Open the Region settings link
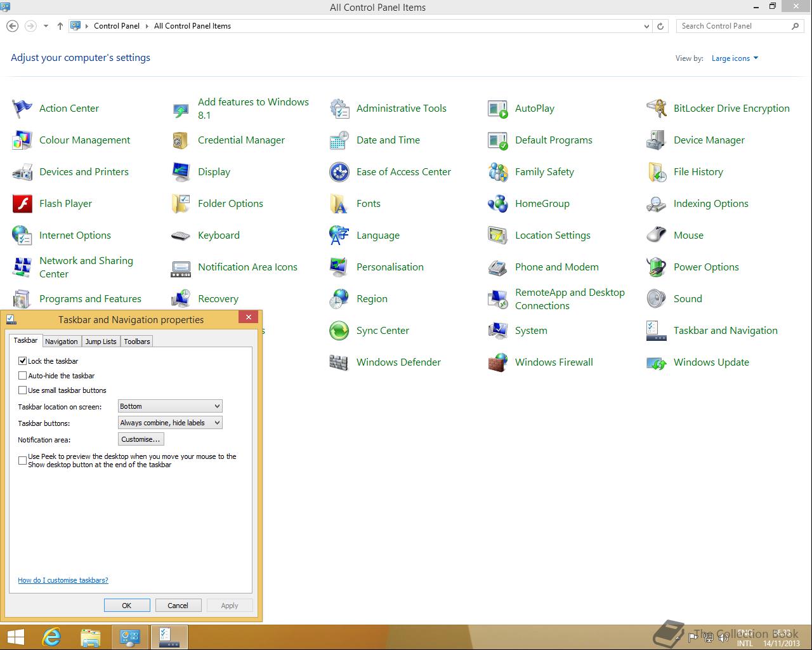Image resolution: width=812 pixels, height=650 pixels. point(372,299)
